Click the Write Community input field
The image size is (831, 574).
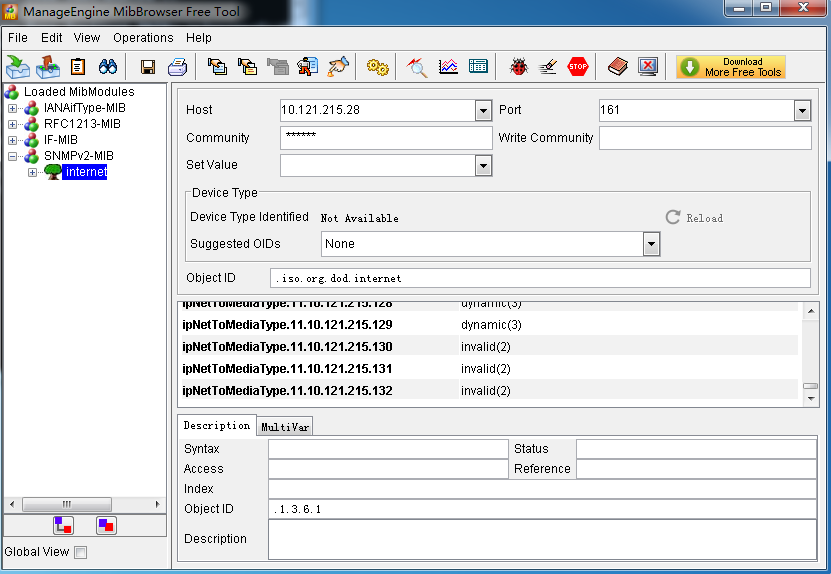(705, 138)
